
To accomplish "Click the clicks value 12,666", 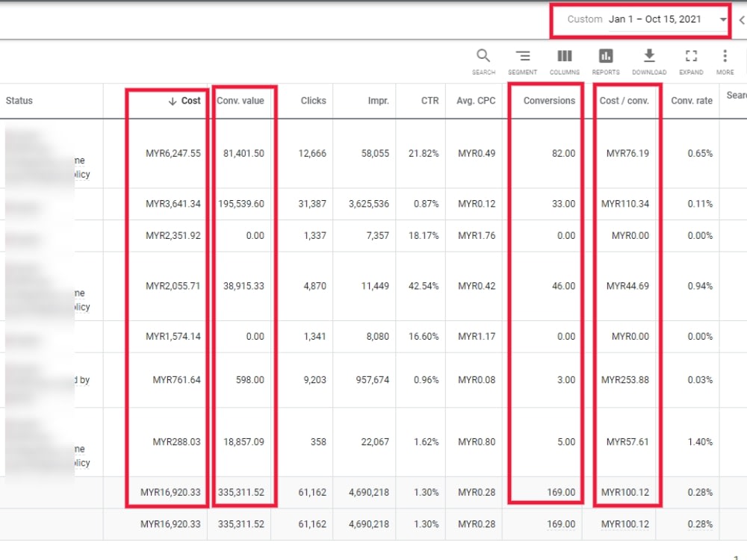I will click(312, 153).
